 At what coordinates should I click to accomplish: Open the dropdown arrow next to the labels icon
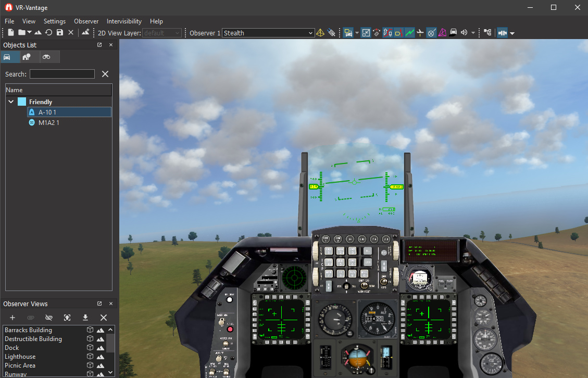(357, 33)
